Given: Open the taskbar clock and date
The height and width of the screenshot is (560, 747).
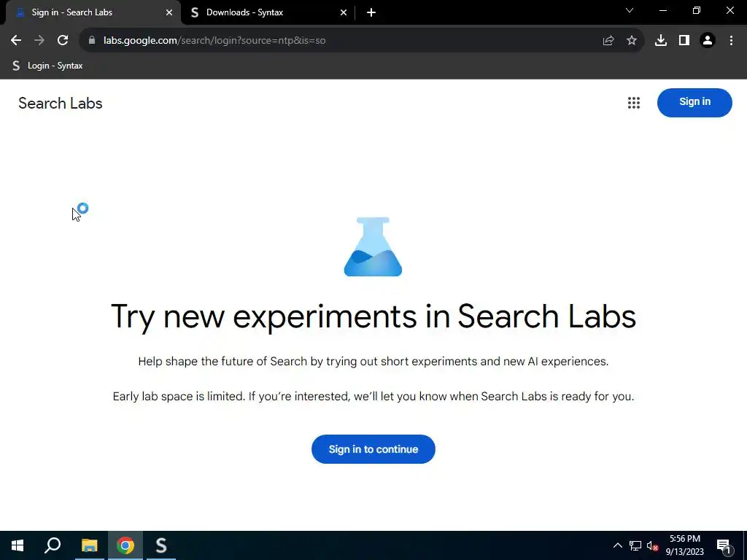Looking at the screenshot, I should coord(684,545).
